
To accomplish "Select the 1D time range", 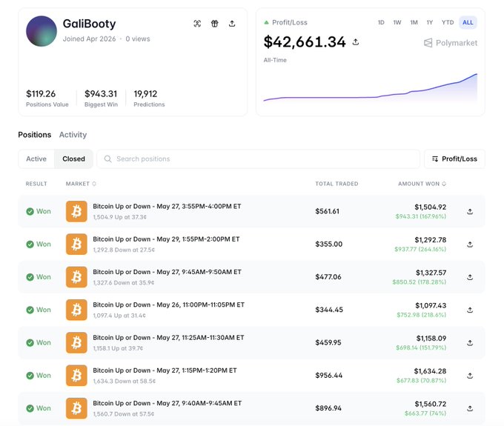I will (381, 22).
